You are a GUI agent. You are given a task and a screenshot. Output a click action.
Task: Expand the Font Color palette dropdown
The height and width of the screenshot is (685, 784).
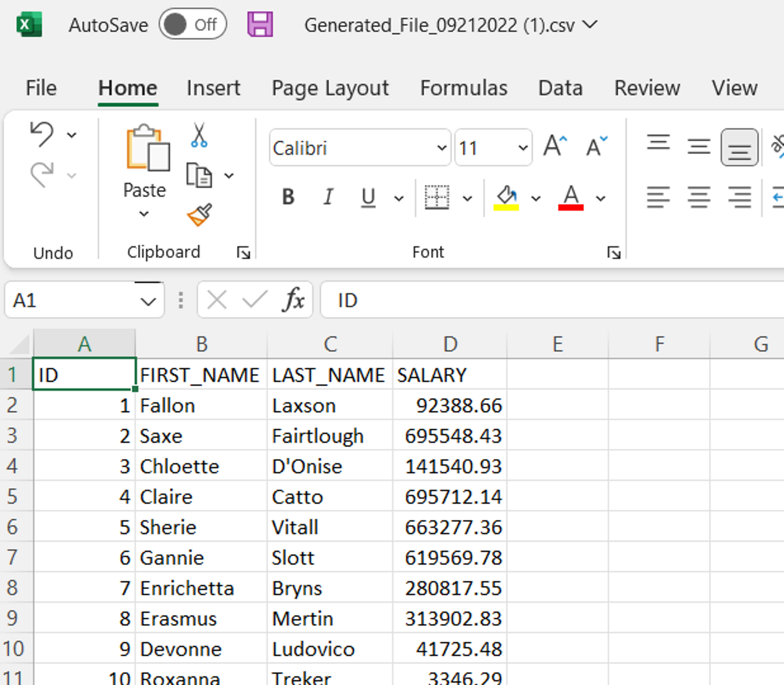600,198
